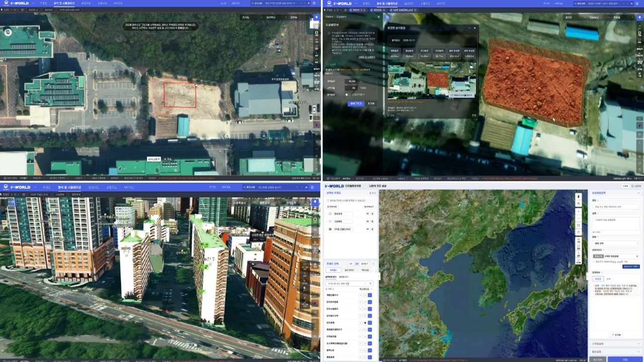Open the 분류 선택 dropdown
Image resolution: width=644 pixels, height=362 pixels.
[x=616, y=243]
